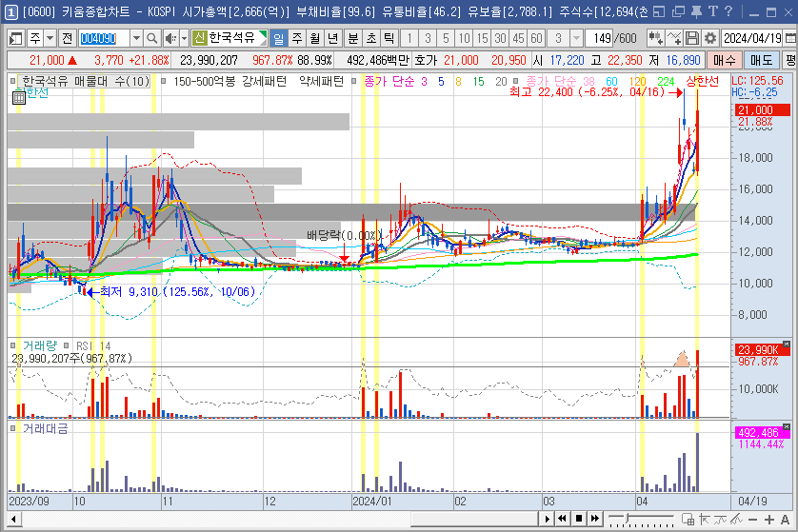Screen dimensions: 798x532
Task: Click the speaker sound icon
Action: tap(170, 38)
